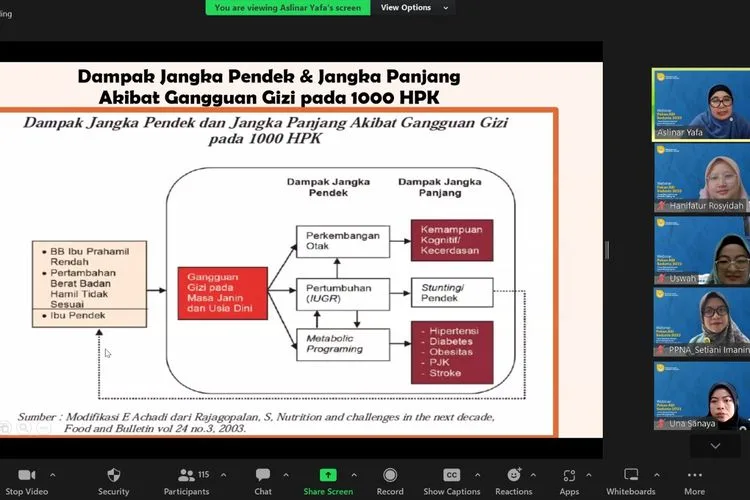
Task: Click the 'Hipertensi' list item
Action: pos(454,331)
